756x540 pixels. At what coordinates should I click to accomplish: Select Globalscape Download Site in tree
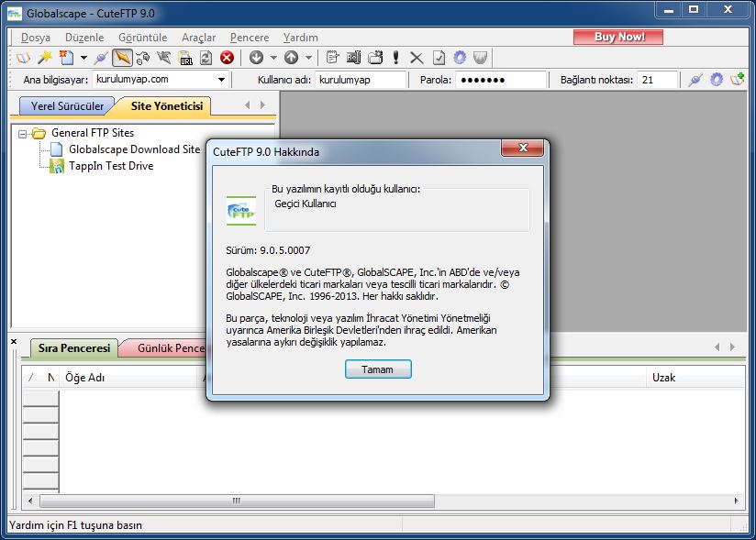[134, 149]
